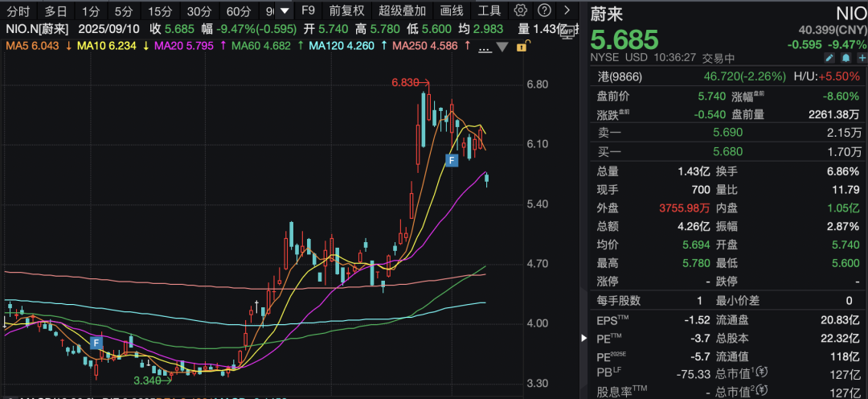Click the large 5.685 last price

(624, 40)
